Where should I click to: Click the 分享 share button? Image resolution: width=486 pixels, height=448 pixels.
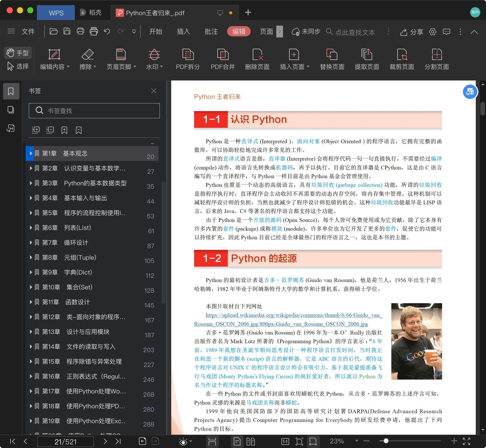[411, 32]
